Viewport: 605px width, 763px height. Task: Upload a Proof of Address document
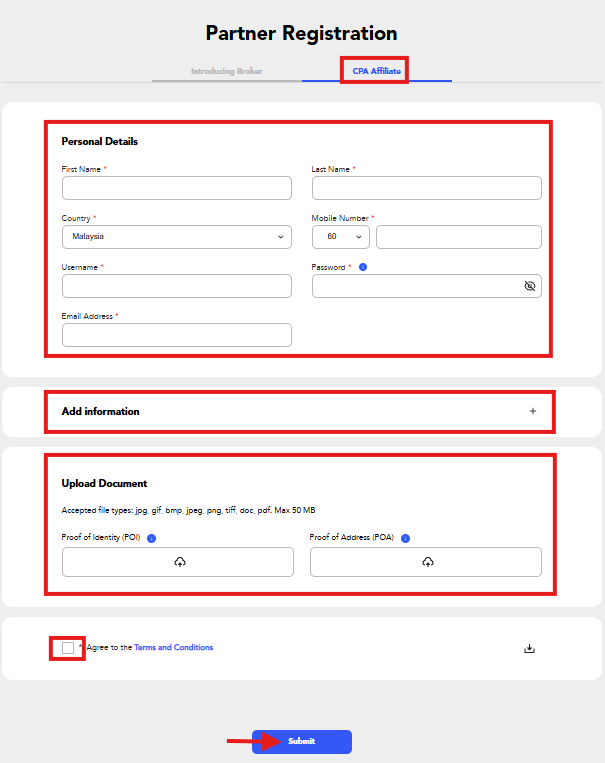(426, 562)
